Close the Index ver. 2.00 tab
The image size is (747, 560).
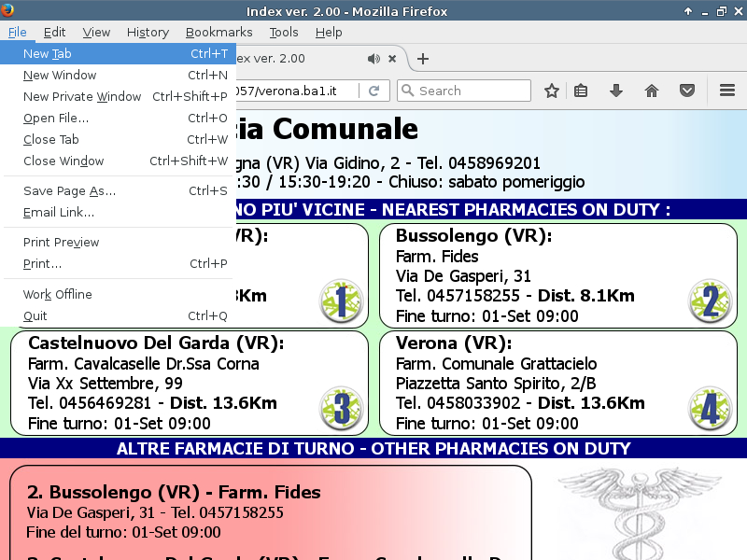point(391,59)
